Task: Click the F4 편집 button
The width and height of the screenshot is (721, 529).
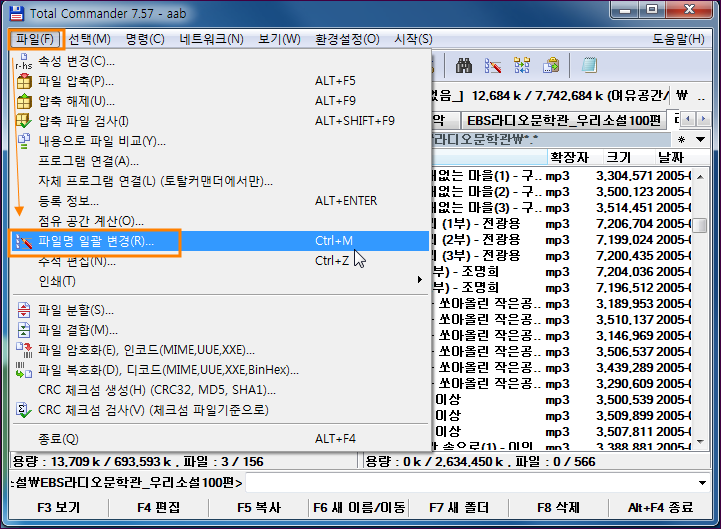Action: pyautogui.click(x=159, y=507)
